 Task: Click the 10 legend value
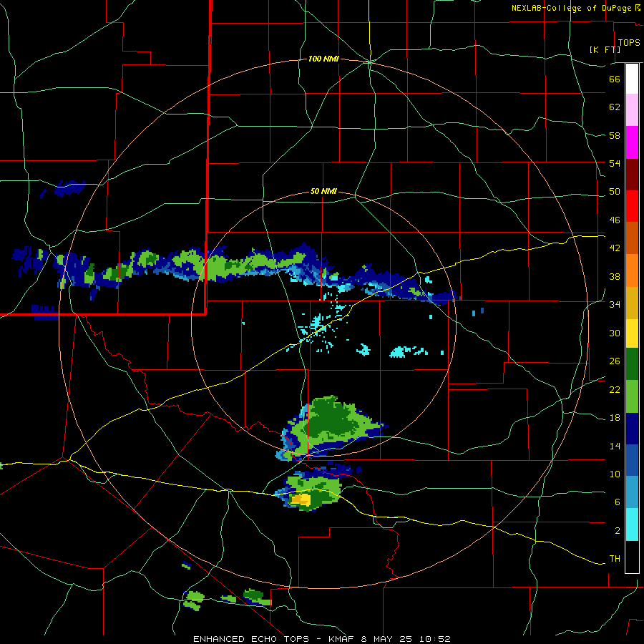point(615,474)
